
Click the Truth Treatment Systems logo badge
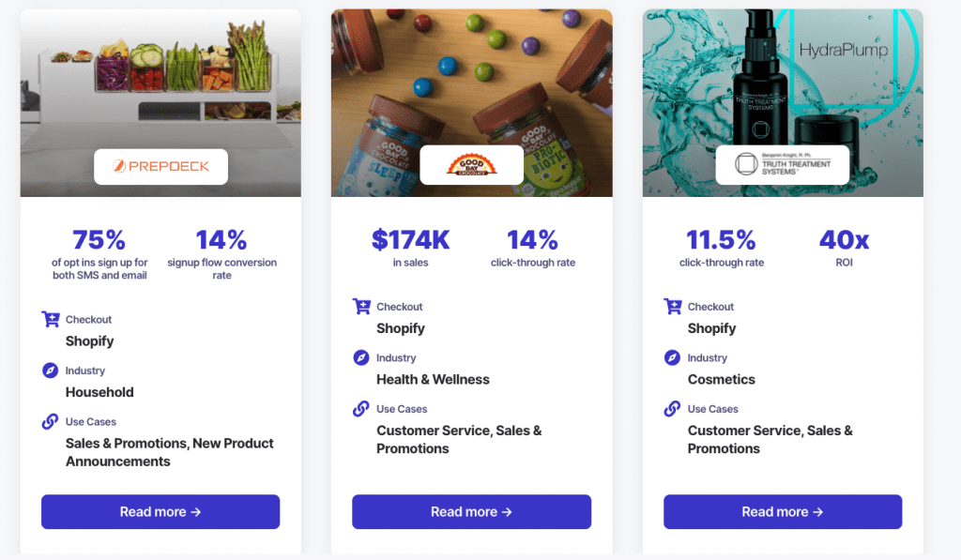point(783,165)
